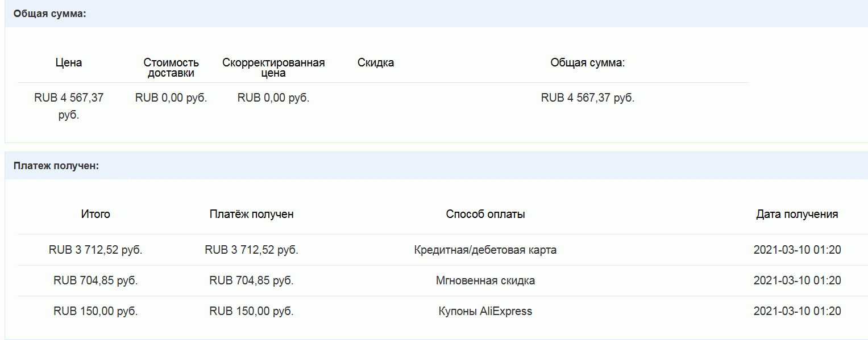
Task: Select the delivery cost RUB 0,00 руб.
Action: (171, 98)
